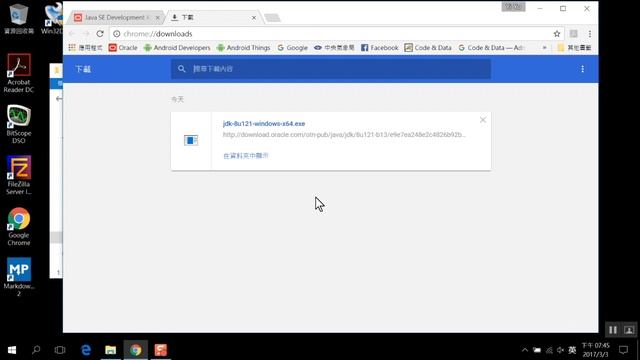This screenshot has width=640, height=360.
Task: Close the downloads tab
Action: coord(254,18)
